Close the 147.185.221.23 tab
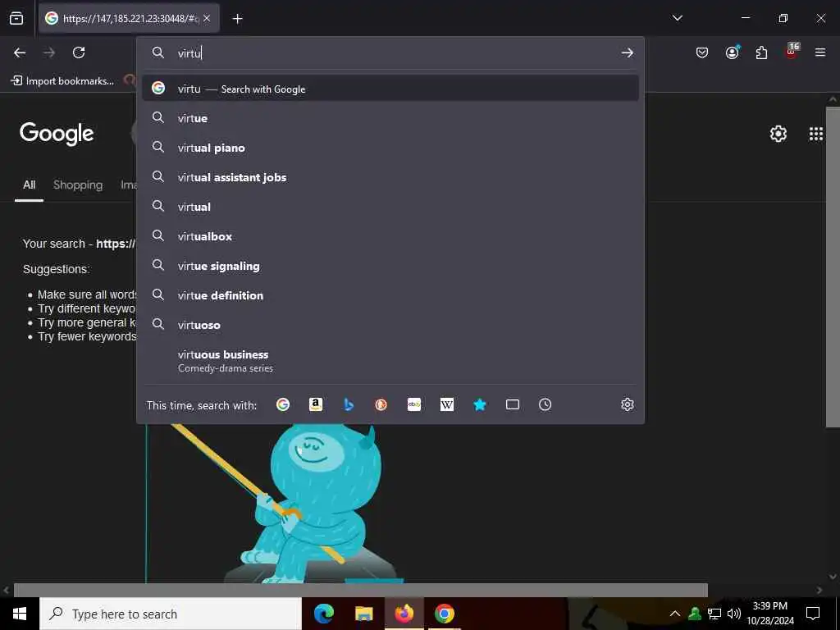Screen dimensions: 840x630 (207, 18)
